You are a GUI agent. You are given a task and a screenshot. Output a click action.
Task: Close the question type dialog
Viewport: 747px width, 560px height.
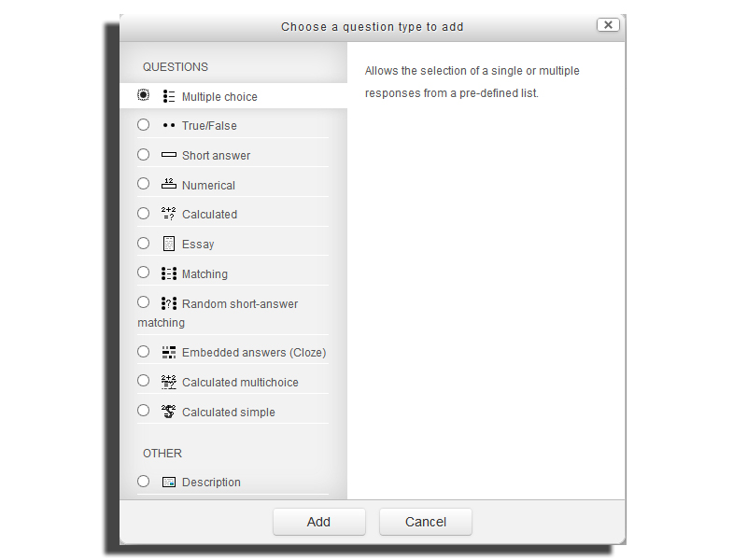[608, 25]
